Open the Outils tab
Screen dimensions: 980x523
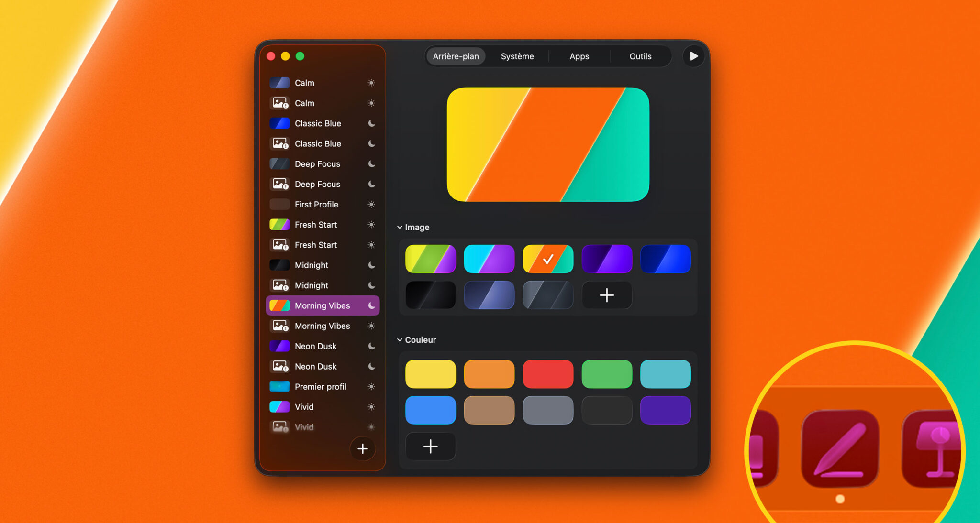(640, 56)
